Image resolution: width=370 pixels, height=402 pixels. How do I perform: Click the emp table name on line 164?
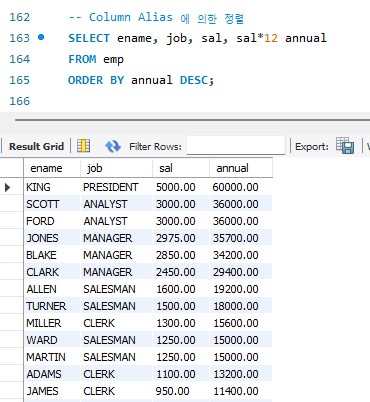113,60
